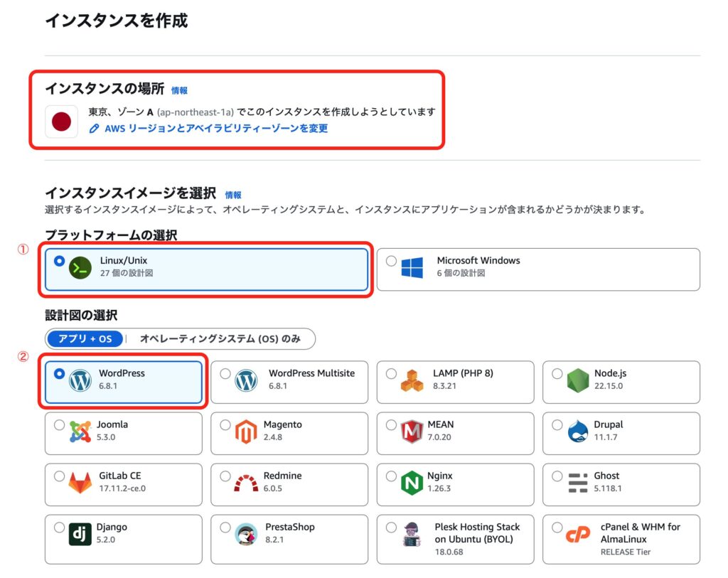Select the cPanel & WHM radio button

(557, 528)
